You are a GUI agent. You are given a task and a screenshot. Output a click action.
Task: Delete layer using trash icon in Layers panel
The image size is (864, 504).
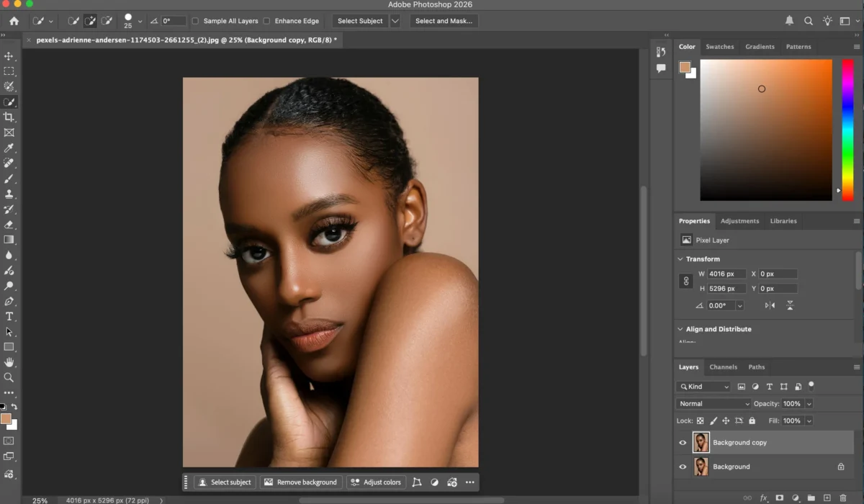tap(843, 497)
